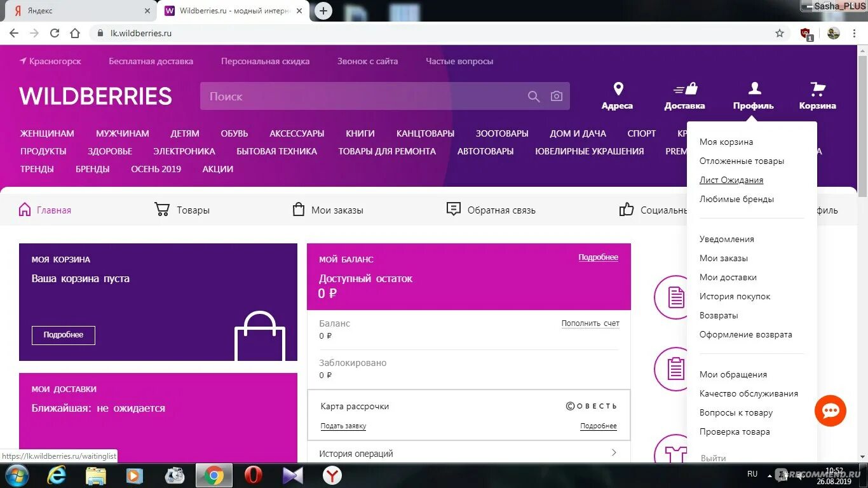Choose Моя корзина in profile dropdown
Viewport: 868px width, 488px height.
[726, 142]
